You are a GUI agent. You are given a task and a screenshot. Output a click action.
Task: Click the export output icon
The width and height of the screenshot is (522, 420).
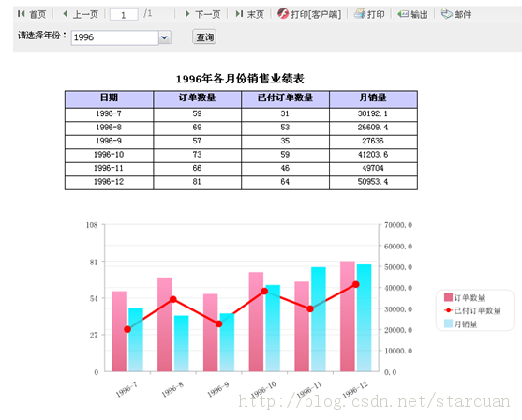pos(403,14)
